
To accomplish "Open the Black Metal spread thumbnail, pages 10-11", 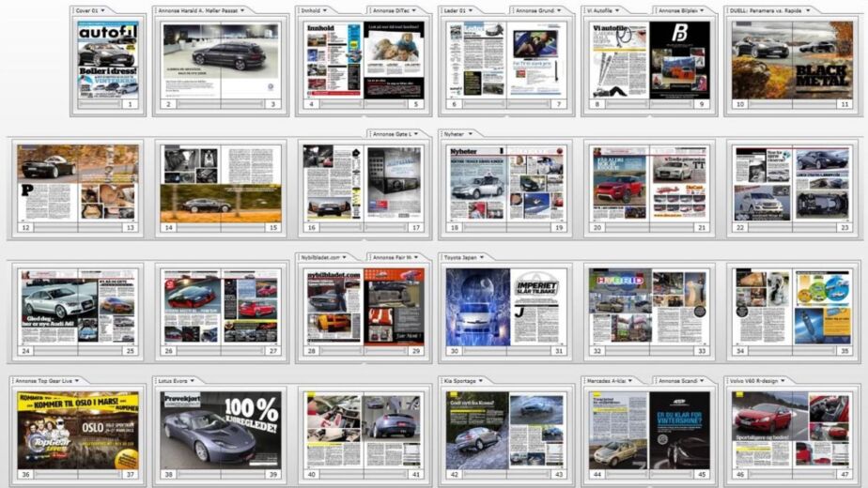I will click(x=793, y=60).
